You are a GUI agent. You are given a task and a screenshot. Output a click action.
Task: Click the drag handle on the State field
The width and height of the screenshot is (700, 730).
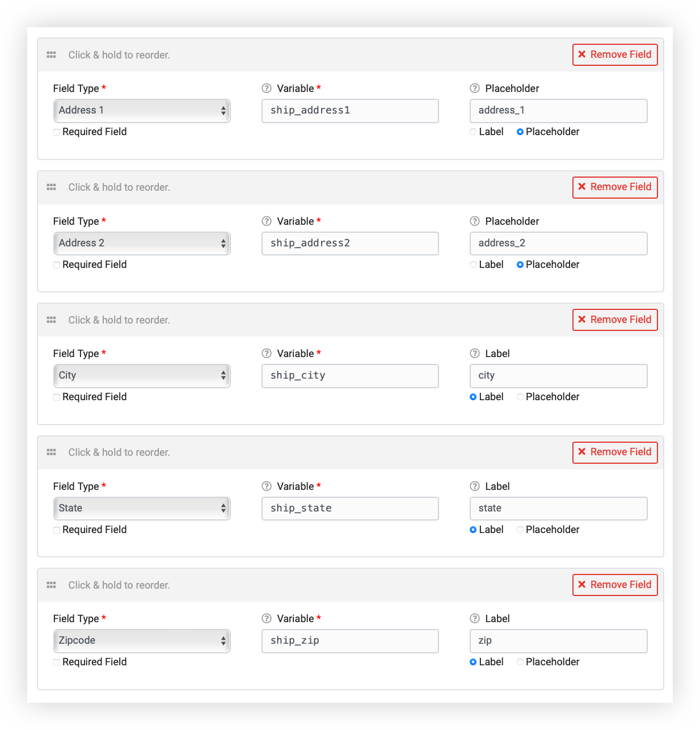point(51,452)
